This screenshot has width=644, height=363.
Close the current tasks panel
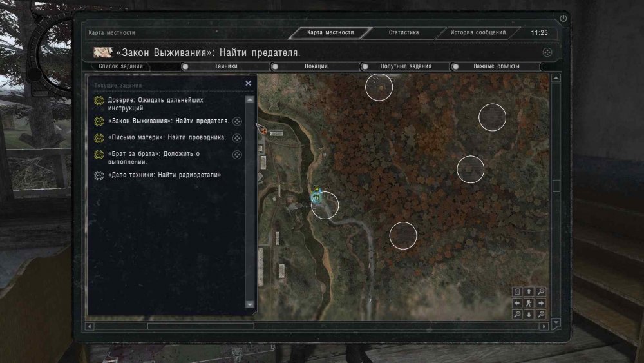(x=248, y=83)
